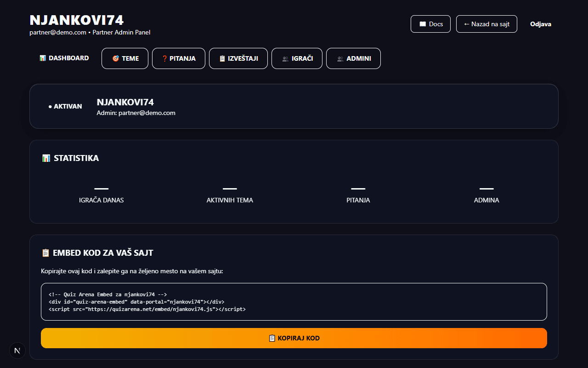Viewport: 588px width, 368px height.
Task: Click inside the embed code box
Action: (x=294, y=302)
